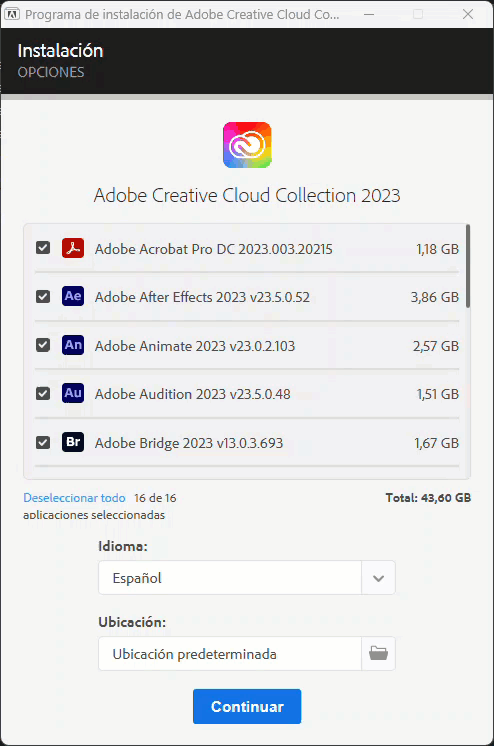Click the Adobe Bridge Br icon
This screenshot has height=746, width=494.
73,442
